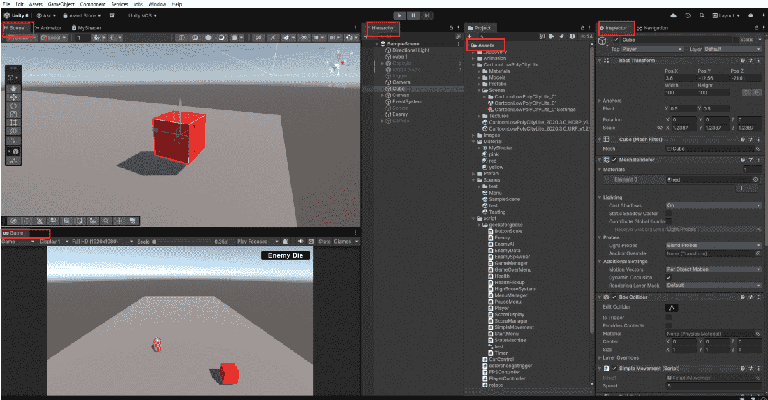Click the Play button in the top toolbar
The image size is (768, 400).
400,16
